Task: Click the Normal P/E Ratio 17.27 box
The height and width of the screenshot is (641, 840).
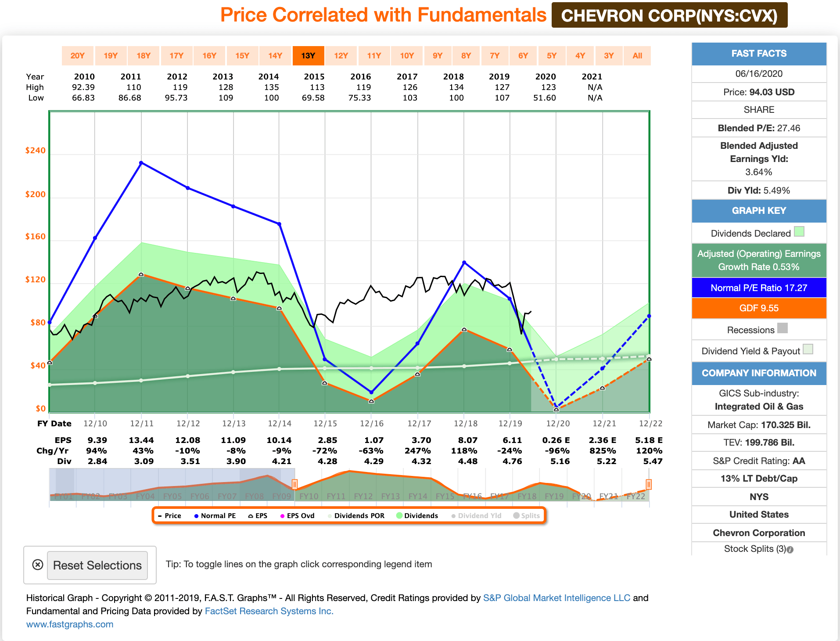Action: (x=759, y=288)
